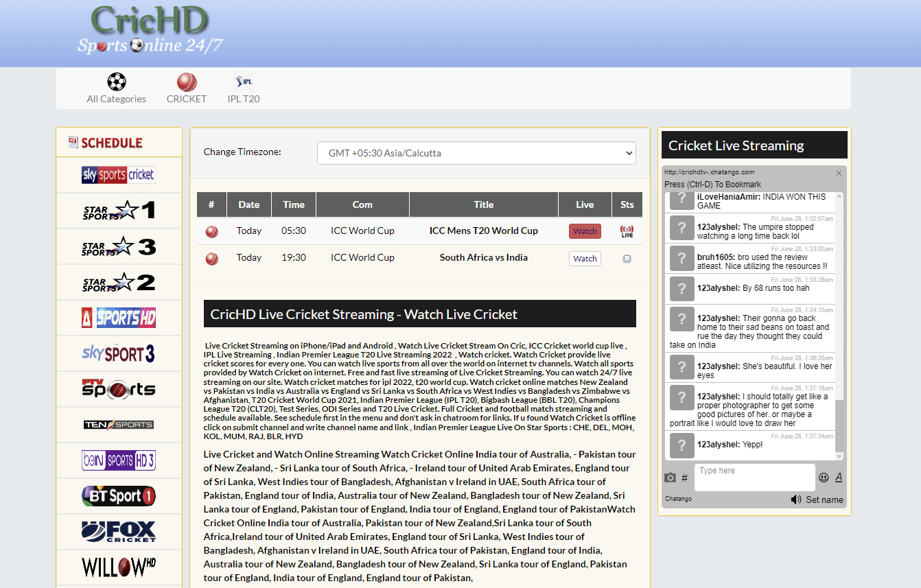Click the SCHEDULE calendar icon
921x588 pixels.
pyautogui.click(x=73, y=142)
